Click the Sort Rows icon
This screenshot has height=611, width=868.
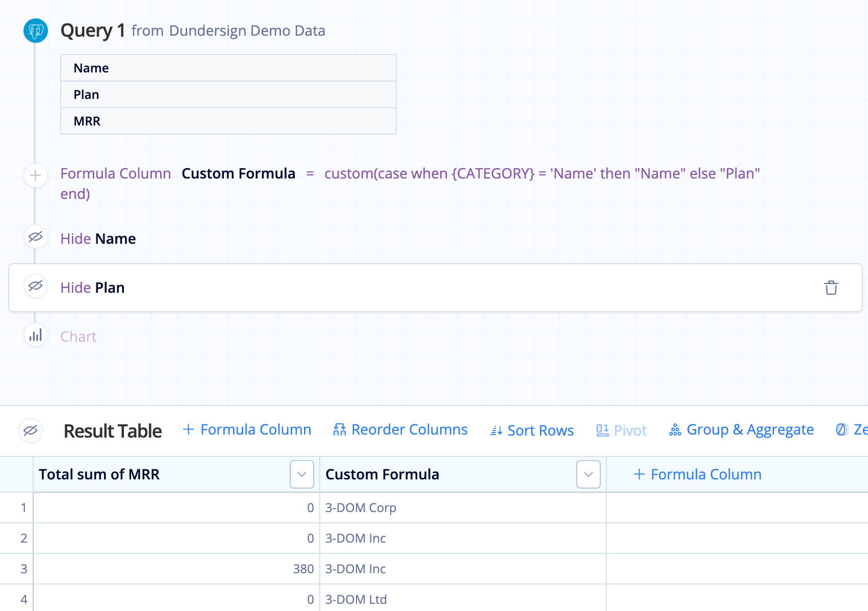(496, 431)
